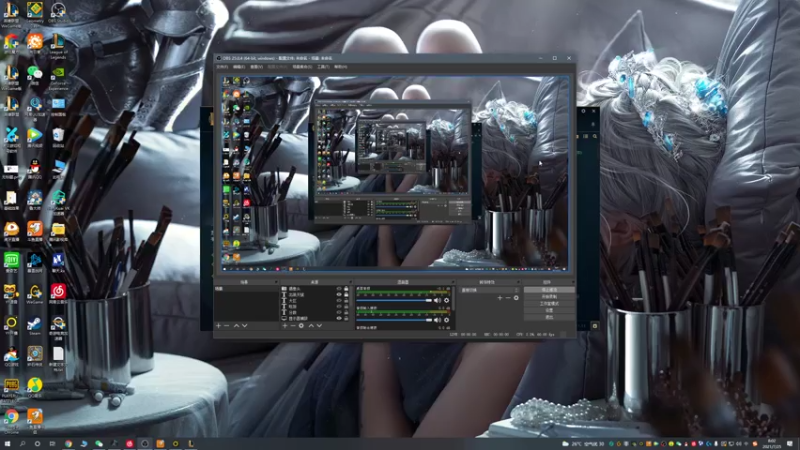Toggle the lock of 摄像头 source
The width and height of the screenshot is (800, 450).
[x=346, y=289]
